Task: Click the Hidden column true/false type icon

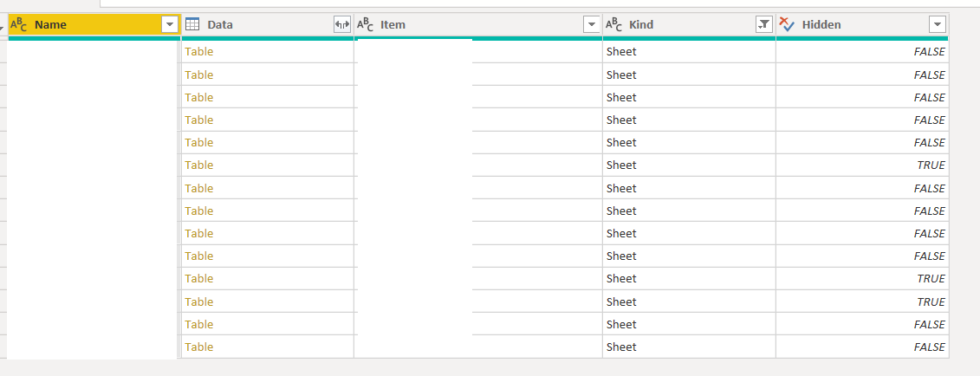Action: [787, 25]
